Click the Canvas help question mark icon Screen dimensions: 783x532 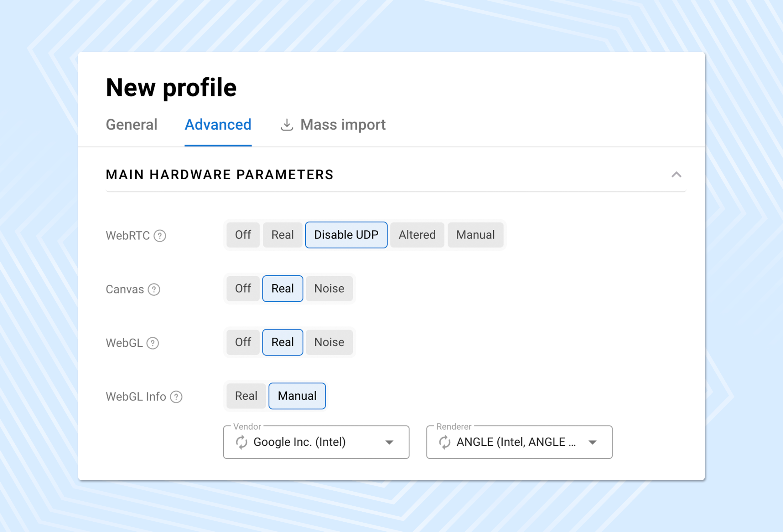pyautogui.click(x=154, y=289)
